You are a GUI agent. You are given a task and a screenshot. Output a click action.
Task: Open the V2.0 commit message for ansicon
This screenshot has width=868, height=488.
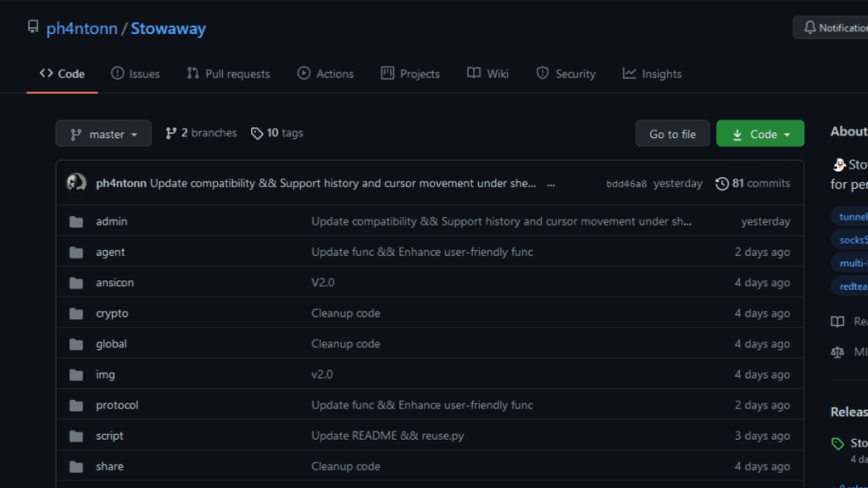coord(323,282)
